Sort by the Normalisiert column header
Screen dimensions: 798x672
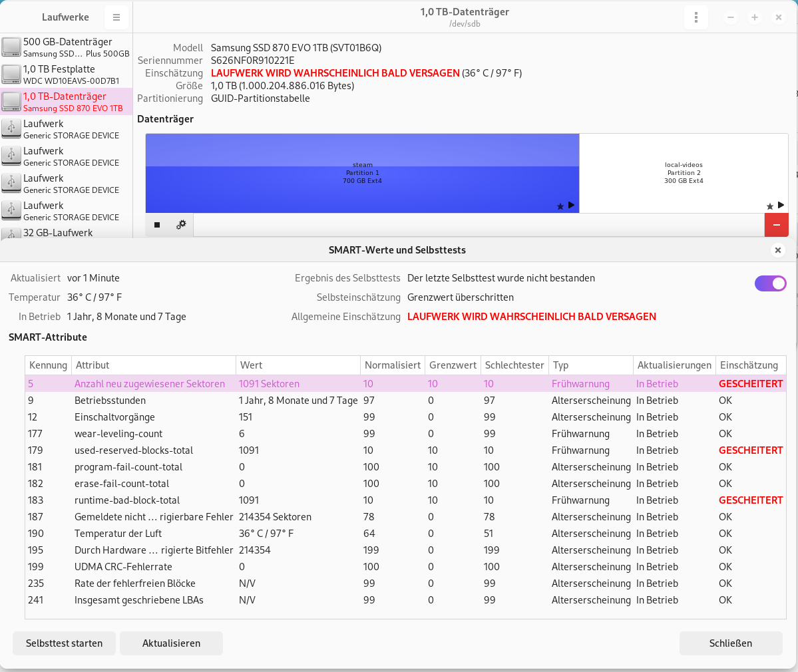click(x=393, y=365)
